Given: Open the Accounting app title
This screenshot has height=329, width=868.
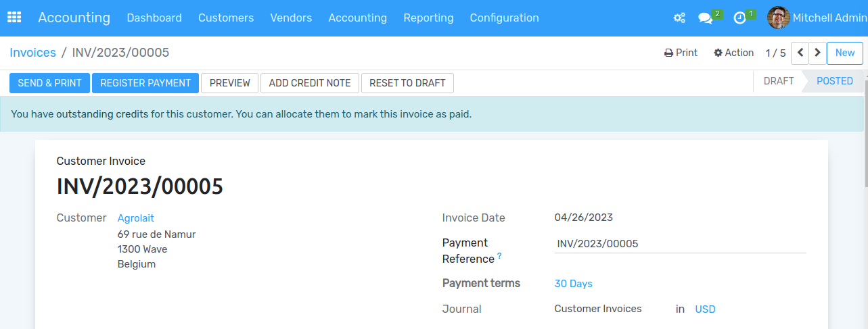Looking at the screenshot, I should coord(74,18).
